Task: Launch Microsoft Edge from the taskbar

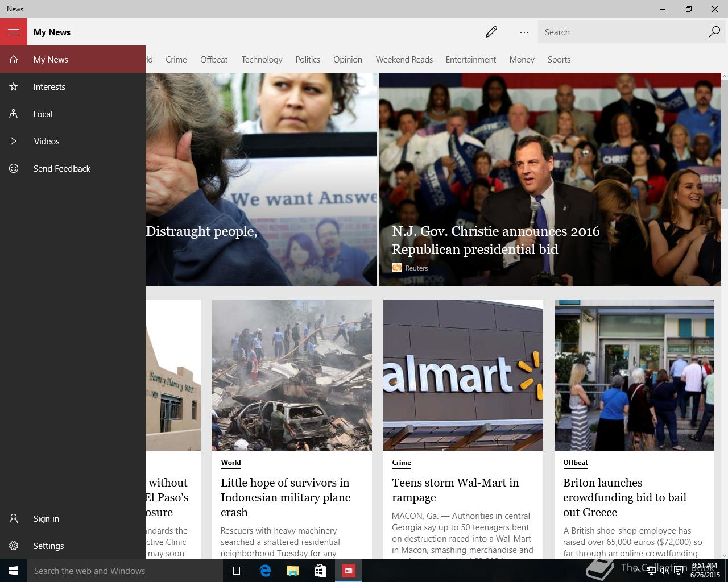Action: coord(265,571)
